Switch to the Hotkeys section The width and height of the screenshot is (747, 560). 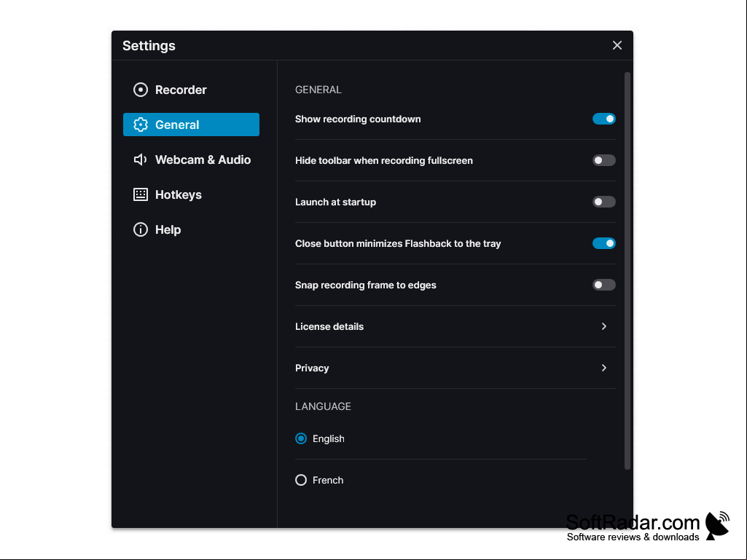coord(191,194)
